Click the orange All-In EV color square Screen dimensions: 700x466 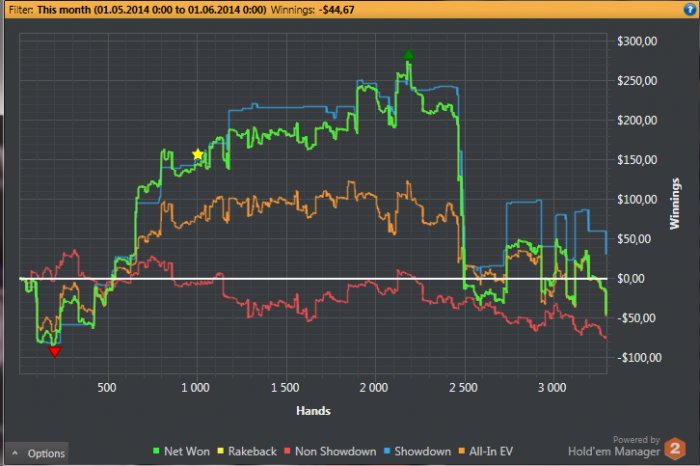[461, 451]
